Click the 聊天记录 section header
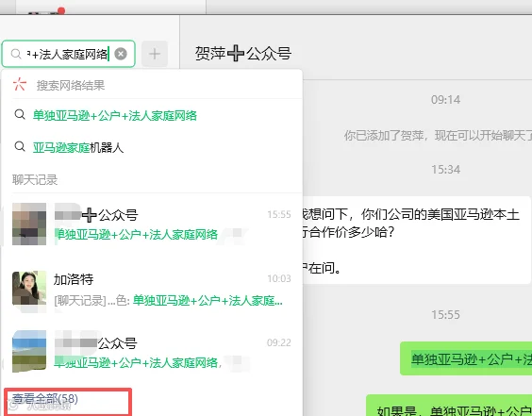The height and width of the screenshot is (416, 532). point(35,179)
